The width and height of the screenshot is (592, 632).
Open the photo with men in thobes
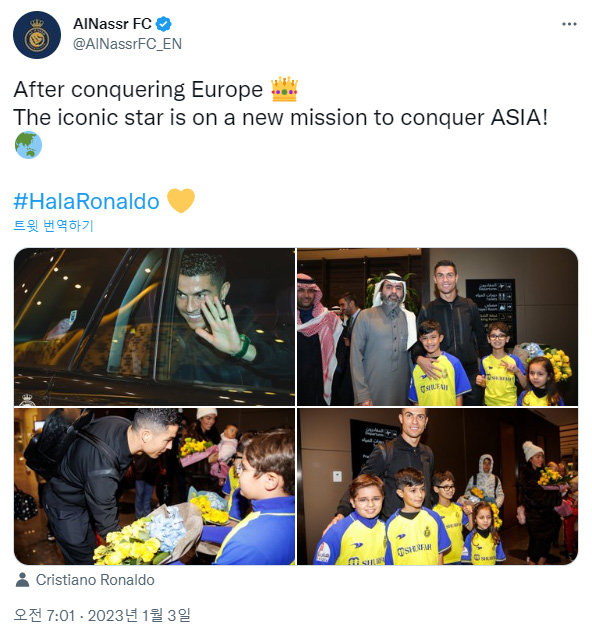(x=438, y=327)
